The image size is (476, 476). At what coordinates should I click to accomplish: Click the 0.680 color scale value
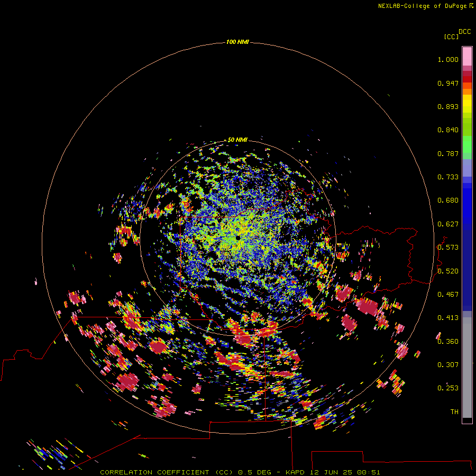448,200
